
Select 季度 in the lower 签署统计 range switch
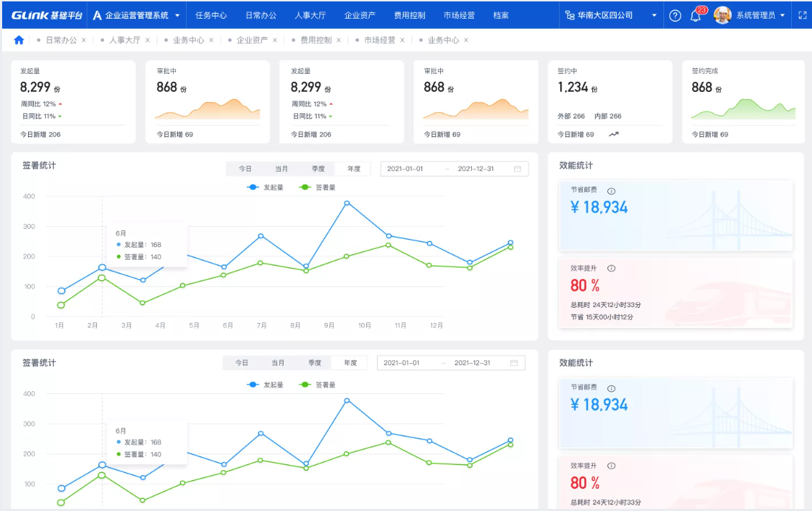[314, 363]
